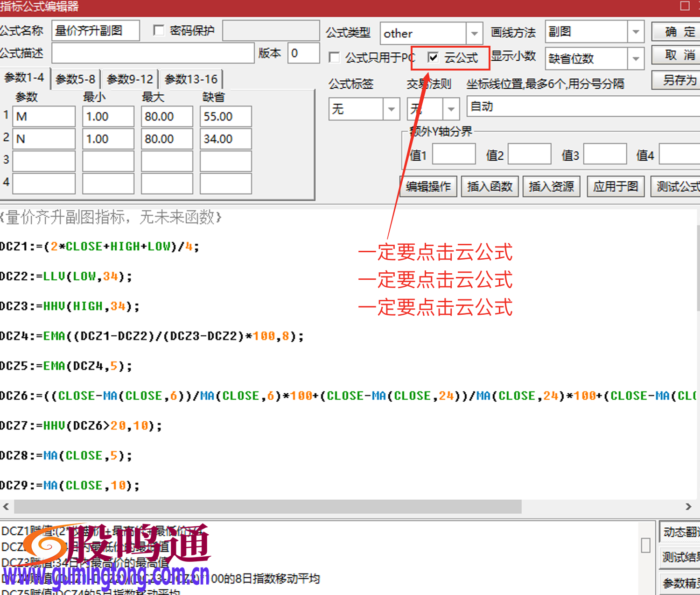
Task: Click the 编辑操作 button
Action: click(x=428, y=186)
